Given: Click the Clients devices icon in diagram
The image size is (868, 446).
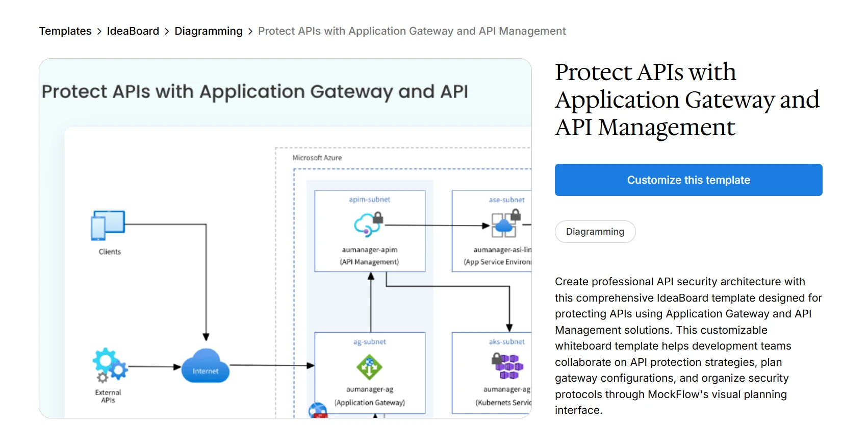Looking at the screenshot, I should (108, 225).
